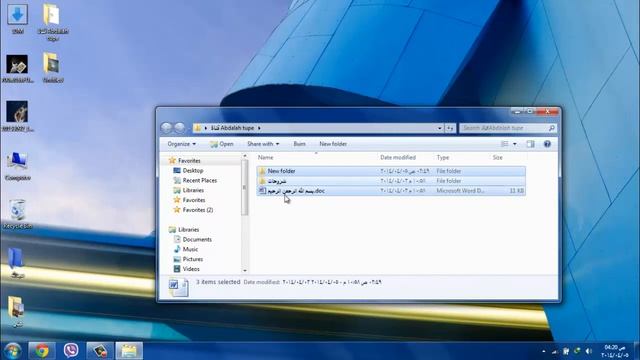Select the Word document icon in details pane

coord(178,287)
